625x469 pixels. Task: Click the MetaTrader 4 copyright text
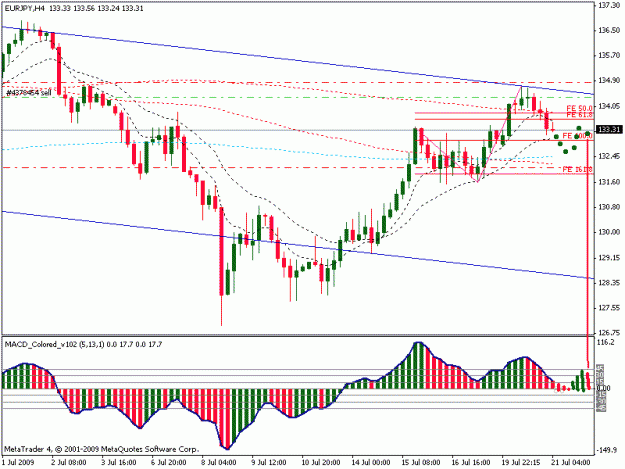point(102,449)
